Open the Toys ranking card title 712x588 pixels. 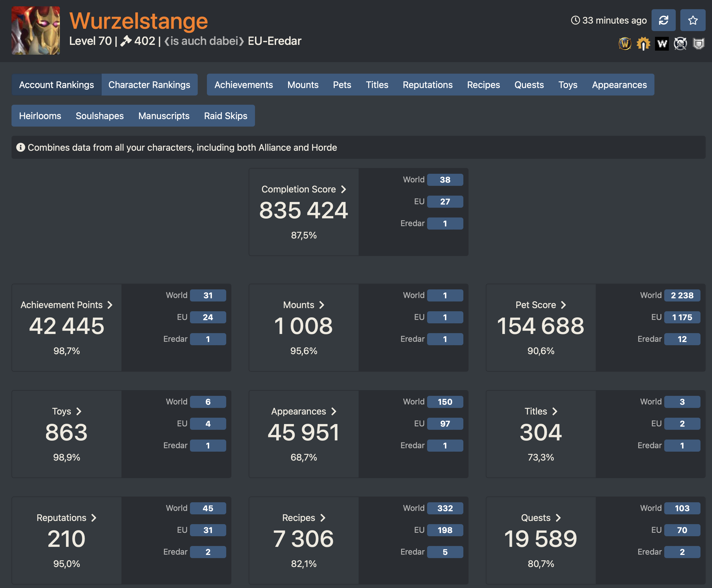(62, 411)
